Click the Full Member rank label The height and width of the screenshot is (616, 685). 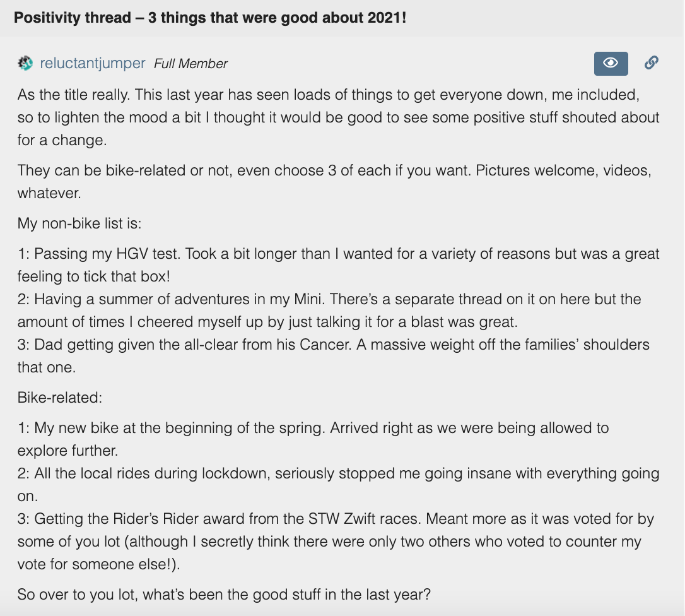click(190, 64)
